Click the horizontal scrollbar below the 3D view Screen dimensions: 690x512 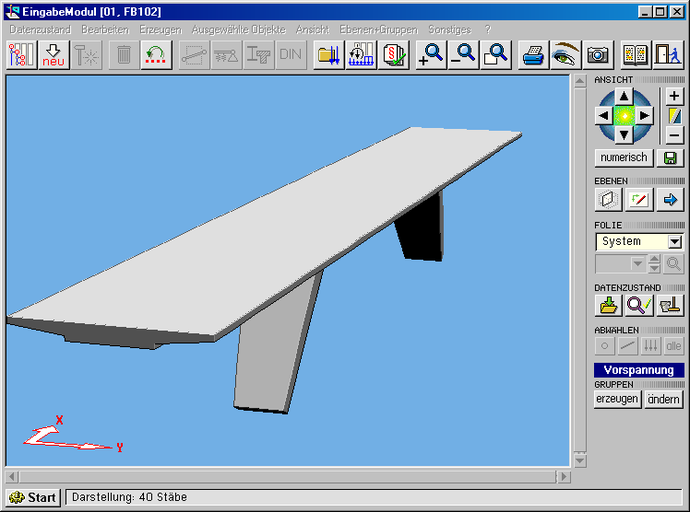point(288,476)
